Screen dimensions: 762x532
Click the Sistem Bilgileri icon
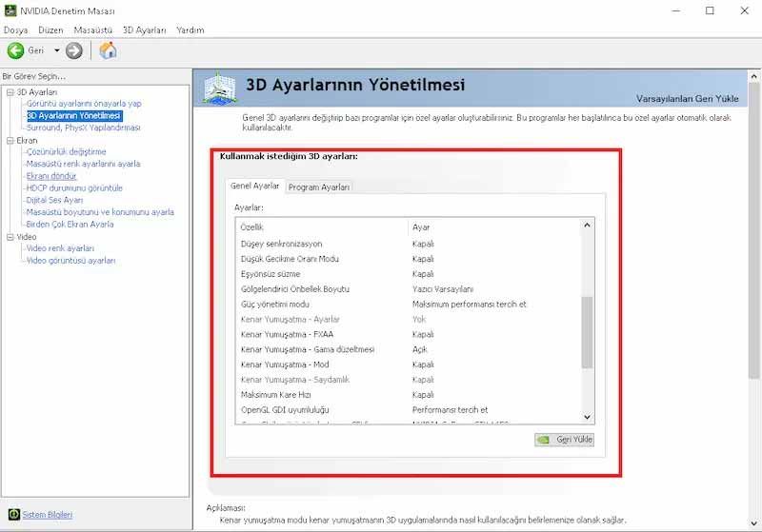tap(14, 514)
